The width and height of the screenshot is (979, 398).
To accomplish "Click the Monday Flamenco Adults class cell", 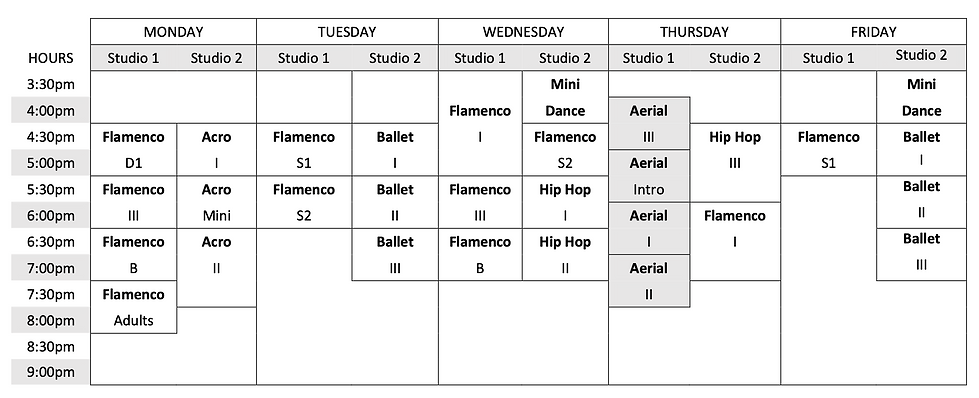I will coord(134,307).
